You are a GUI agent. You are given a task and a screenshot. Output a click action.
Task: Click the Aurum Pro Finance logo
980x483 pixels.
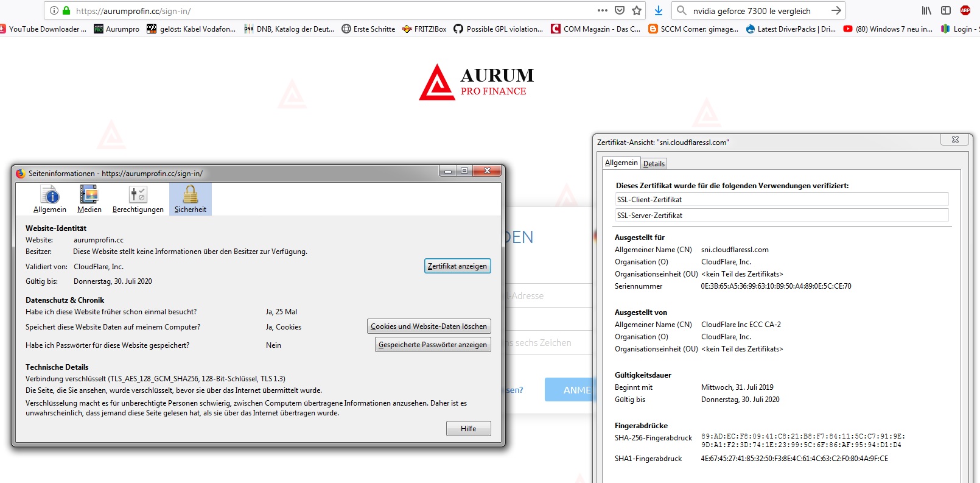(x=477, y=82)
